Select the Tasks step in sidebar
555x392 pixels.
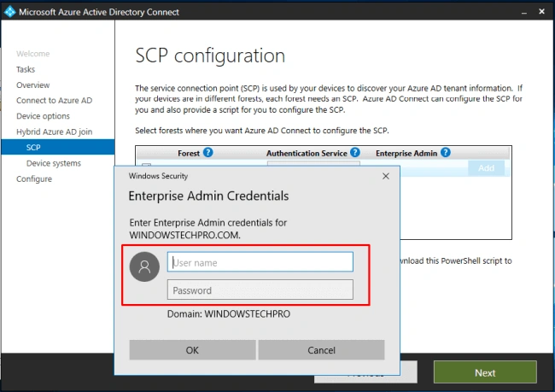click(26, 69)
